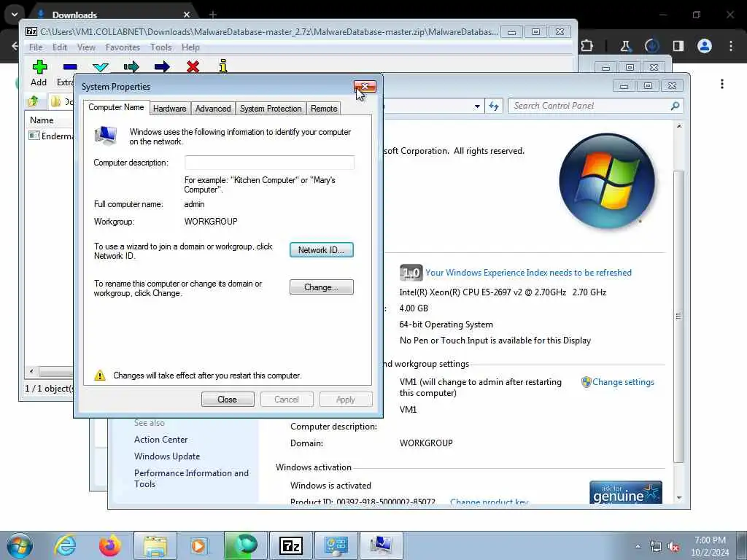
Task: Open the 7-Zip Help menu
Action: tap(190, 47)
